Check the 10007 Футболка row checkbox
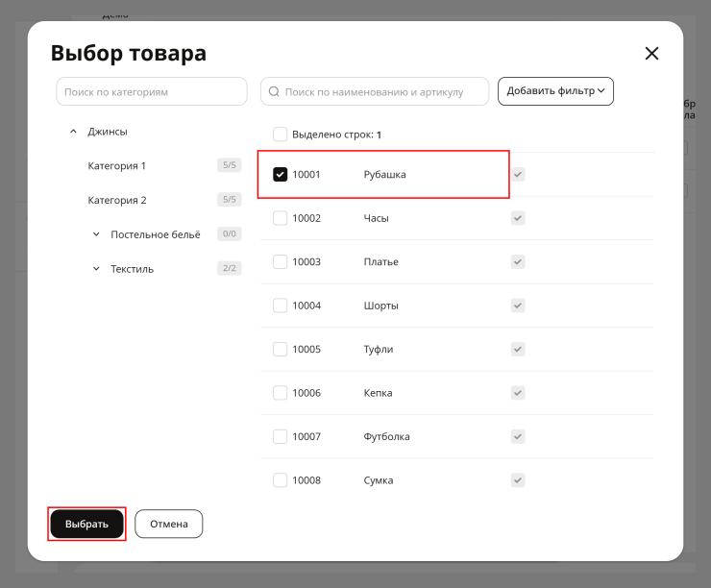711x588 pixels. 280,436
